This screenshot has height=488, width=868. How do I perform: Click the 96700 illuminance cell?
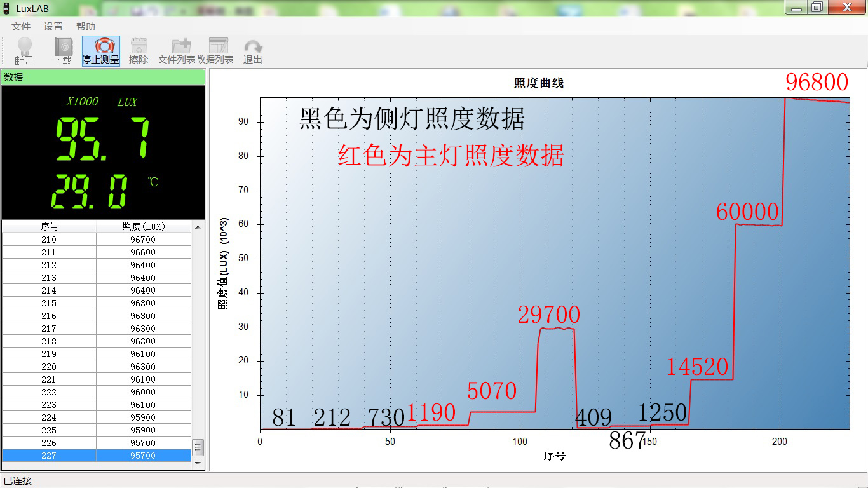(143, 240)
